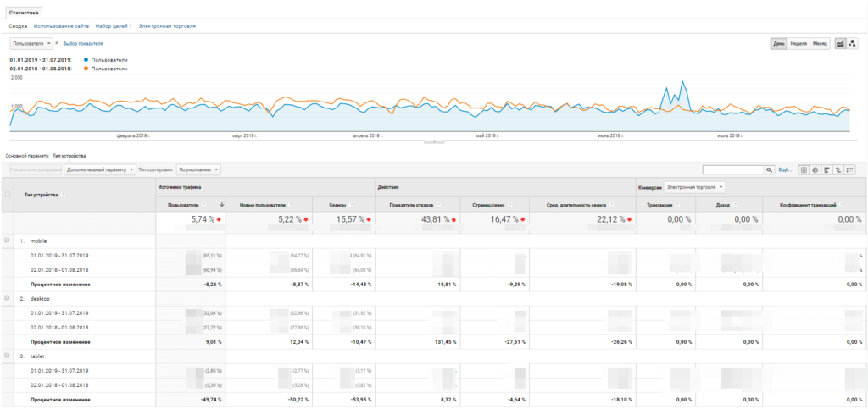Screen dimensions: 868x409
Task: Check the mobile row checkbox
Action: 8,240
